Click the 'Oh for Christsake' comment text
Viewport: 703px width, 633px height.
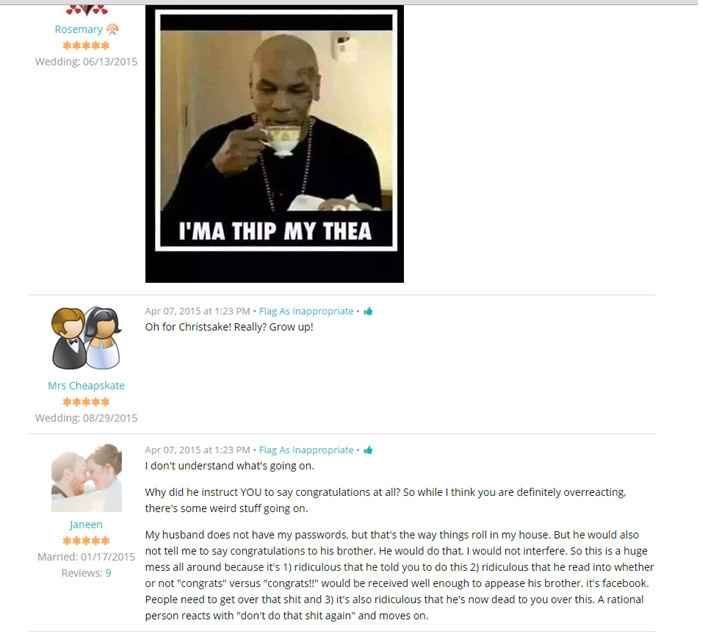[229, 327]
